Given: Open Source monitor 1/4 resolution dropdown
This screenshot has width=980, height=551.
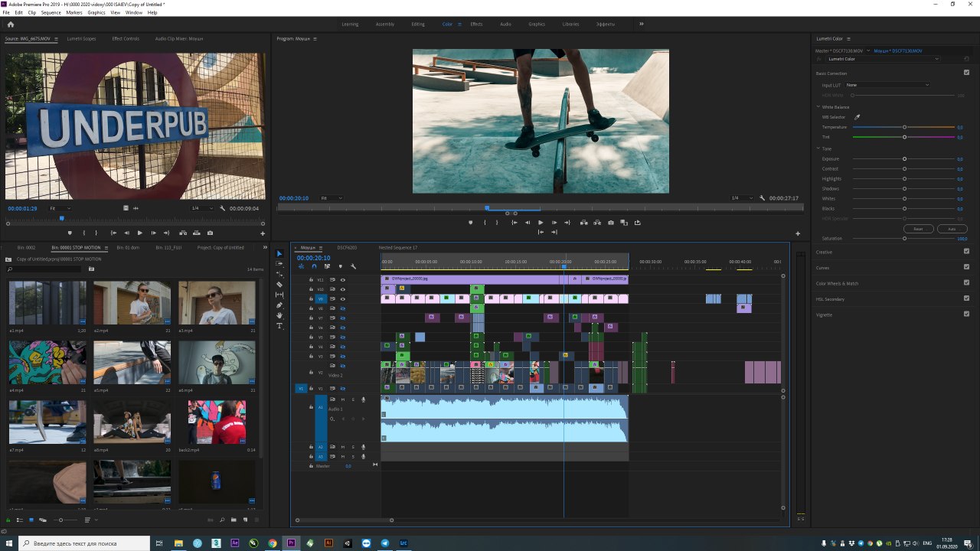Looking at the screenshot, I should click(x=203, y=208).
